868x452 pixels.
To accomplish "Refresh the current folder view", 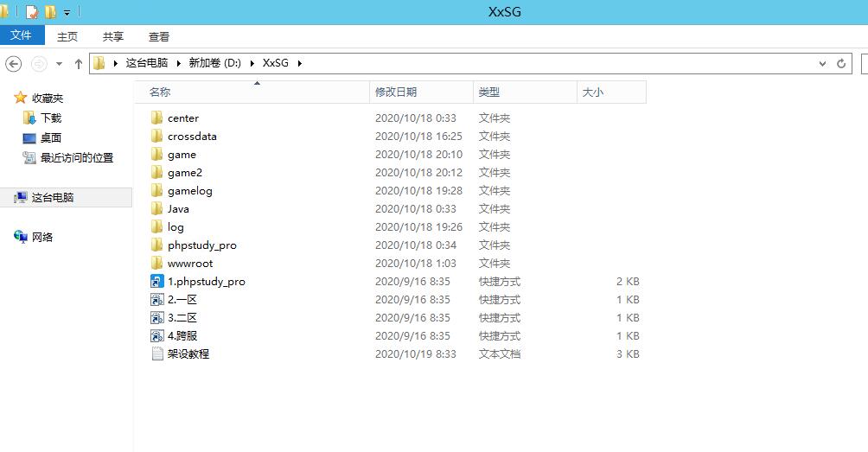I will [x=841, y=63].
